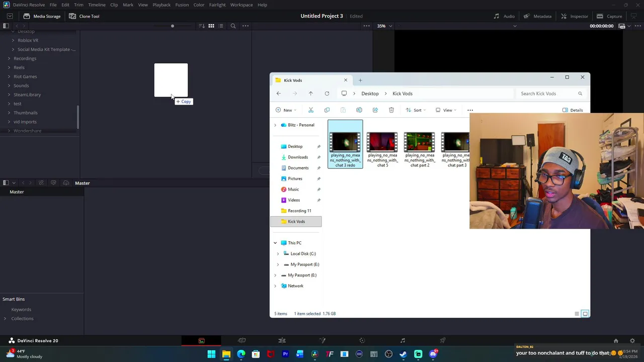644x362 pixels.
Task: Switch media storage to thumbnail grid view
Action: coord(211,26)
